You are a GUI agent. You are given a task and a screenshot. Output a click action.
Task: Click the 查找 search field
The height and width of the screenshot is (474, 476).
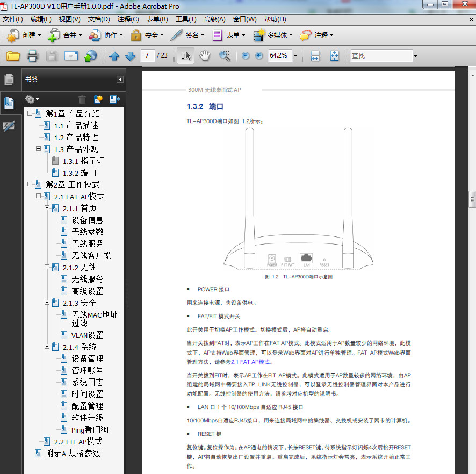pos(380,56)
